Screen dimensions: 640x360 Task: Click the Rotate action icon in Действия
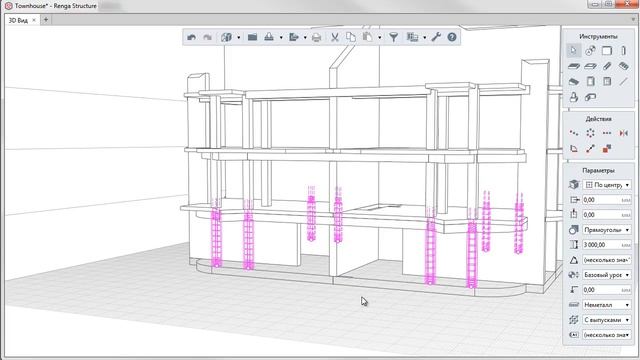[x=574, y=149]
